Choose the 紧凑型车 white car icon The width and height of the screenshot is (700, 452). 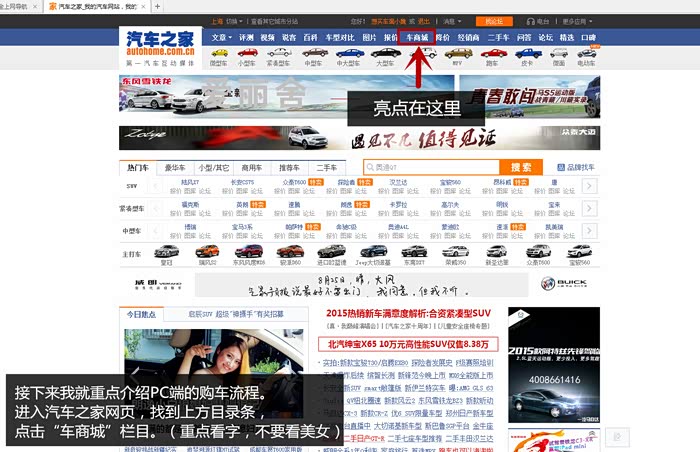279,53
